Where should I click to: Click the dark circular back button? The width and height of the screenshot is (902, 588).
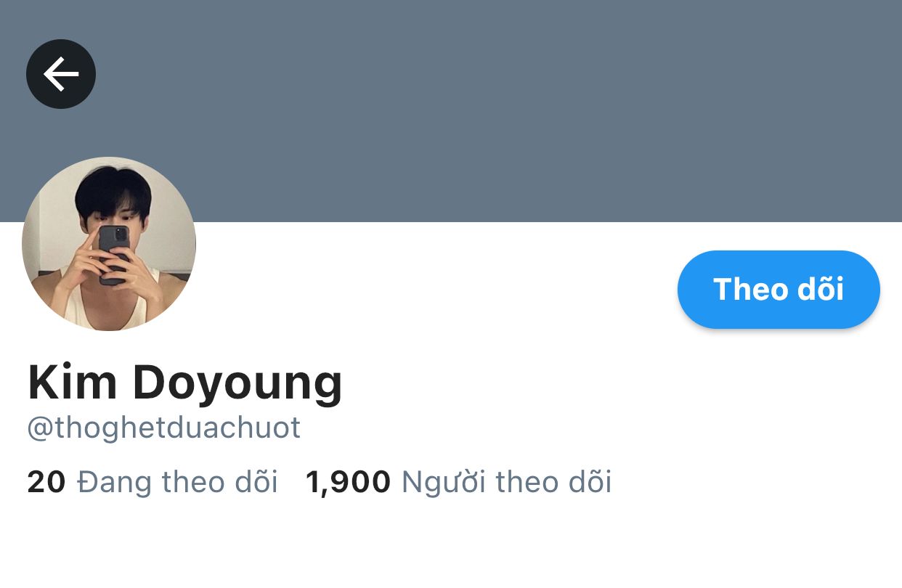coord(61,74)
